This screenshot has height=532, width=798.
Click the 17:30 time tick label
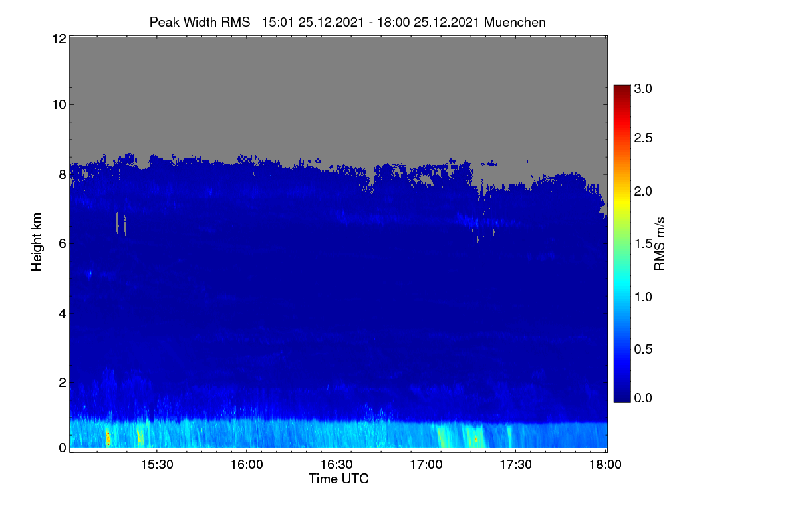[516, 465]
